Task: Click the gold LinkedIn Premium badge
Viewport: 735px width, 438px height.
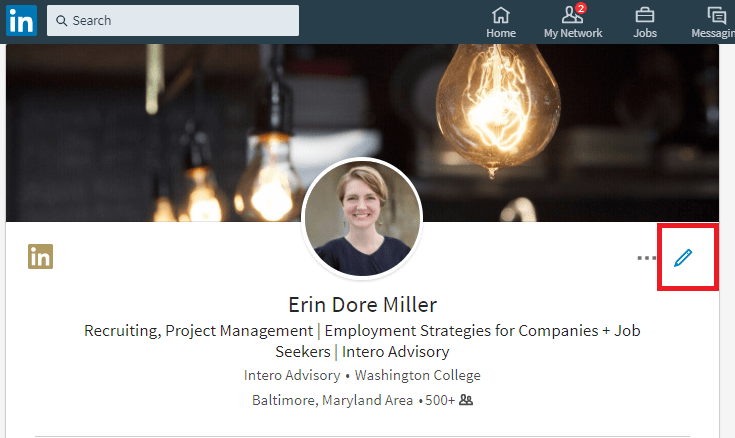Action: click(x=40, y=257)
